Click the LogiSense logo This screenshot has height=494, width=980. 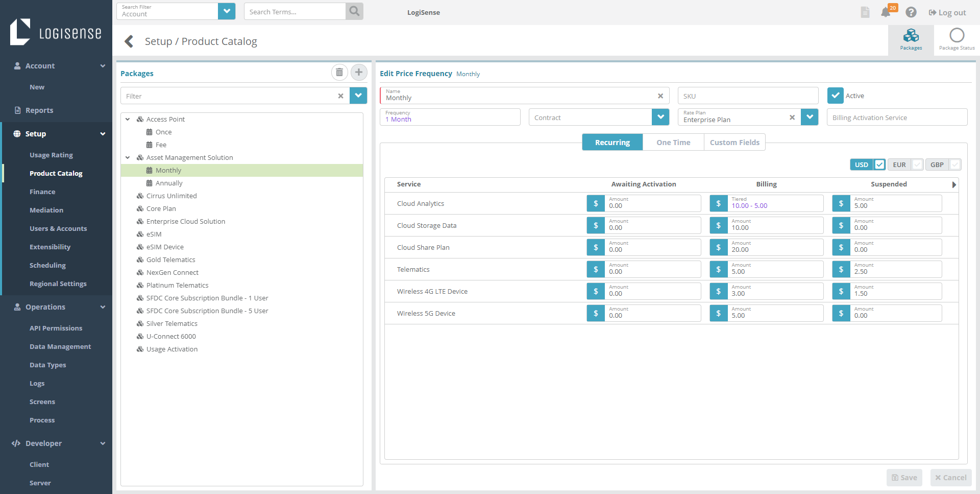(56, 32)
